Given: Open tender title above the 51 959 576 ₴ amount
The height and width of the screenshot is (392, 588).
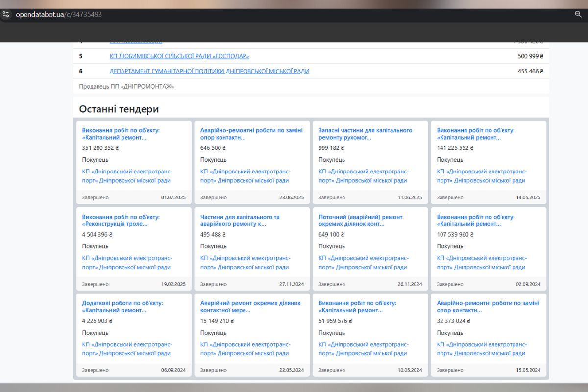Looking at the screenshot, I should (357, 307).
